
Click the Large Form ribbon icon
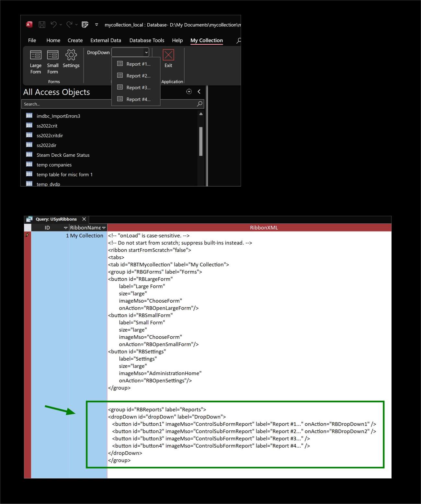(x=36, y=55)
